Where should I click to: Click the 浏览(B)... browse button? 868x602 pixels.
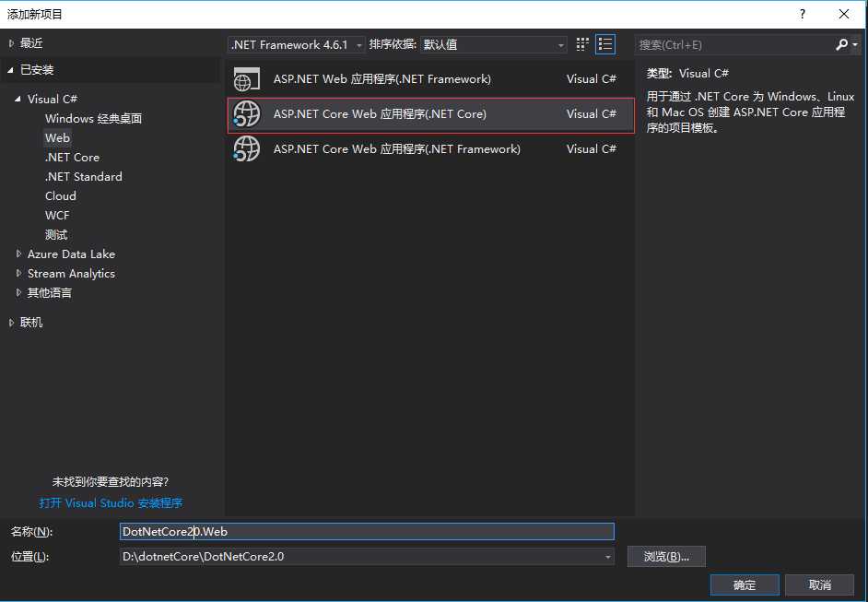pyautogui.click(x=666, y=557)
